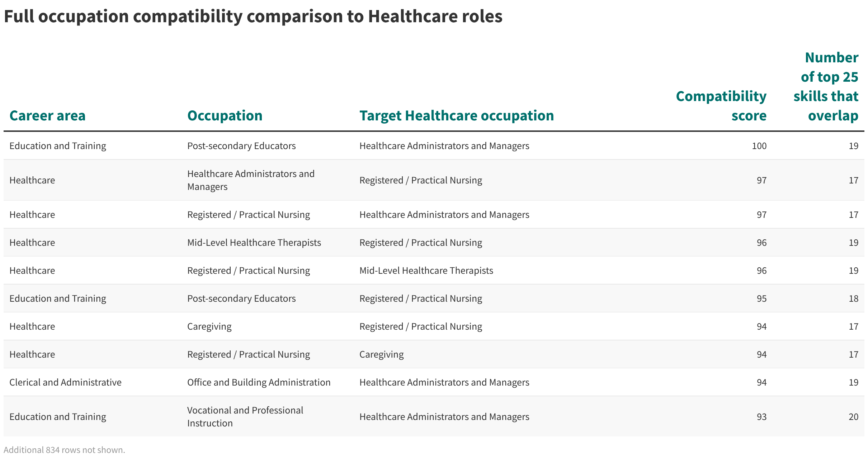Image resolution: width=868 pixels, height=473 pixels.
Task: Click "Caregiving" in the Target Healthcare occupation column
Action: pos(381,354)
